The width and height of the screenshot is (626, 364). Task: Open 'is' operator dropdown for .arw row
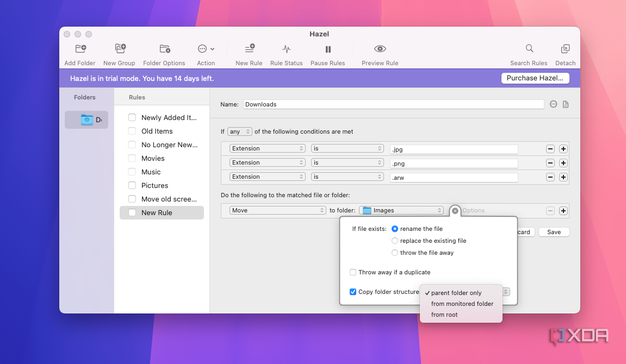coord(348,177)
